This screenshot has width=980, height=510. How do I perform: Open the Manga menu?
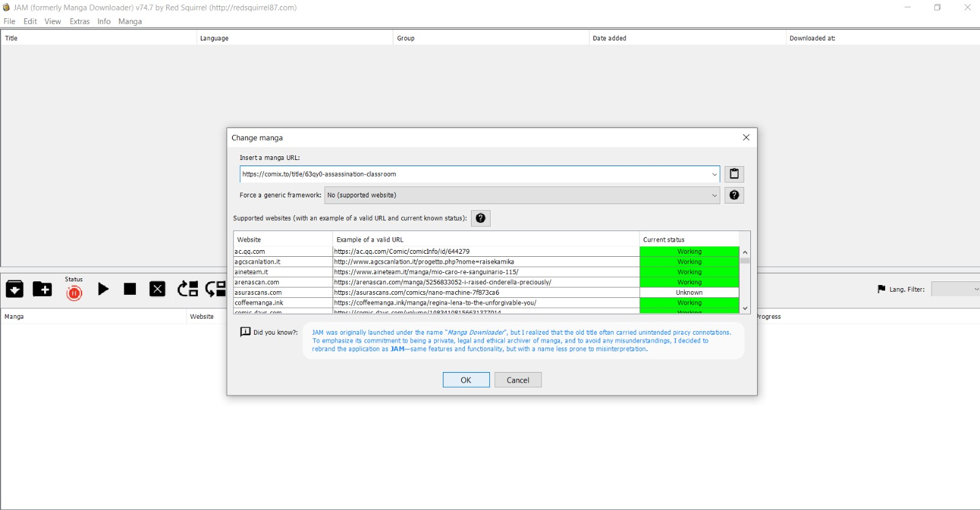(x=130, y=21)
